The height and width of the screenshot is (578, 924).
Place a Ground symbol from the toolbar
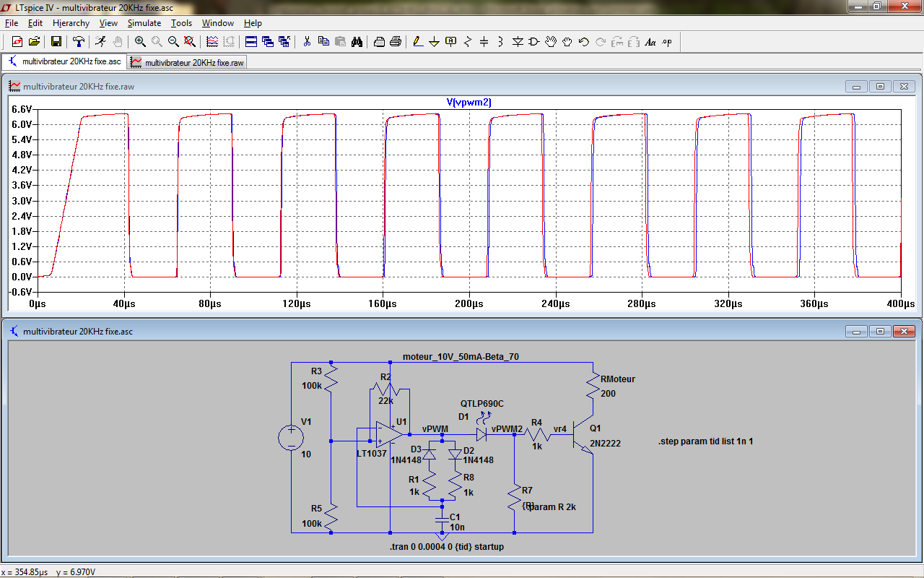point(434,42)
